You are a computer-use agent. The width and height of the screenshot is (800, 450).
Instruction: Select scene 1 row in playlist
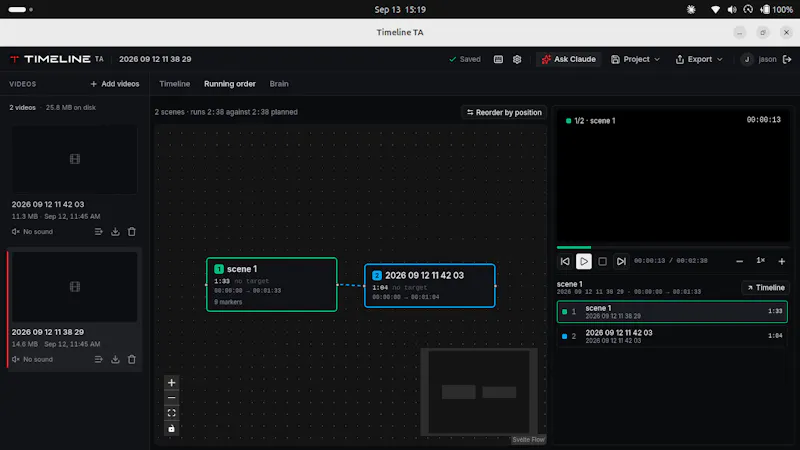point(672,312)
